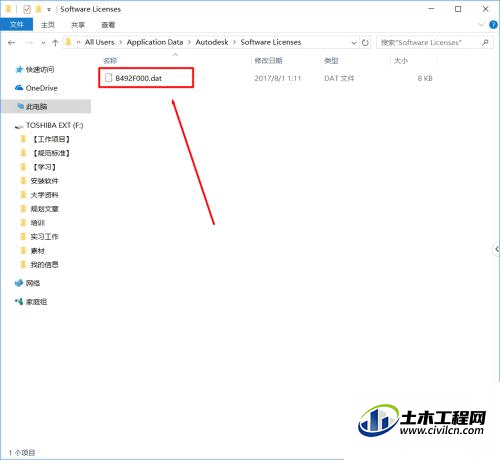Open the quick access toolbar dropdown

pyautogui.click(x=49, y=10)
